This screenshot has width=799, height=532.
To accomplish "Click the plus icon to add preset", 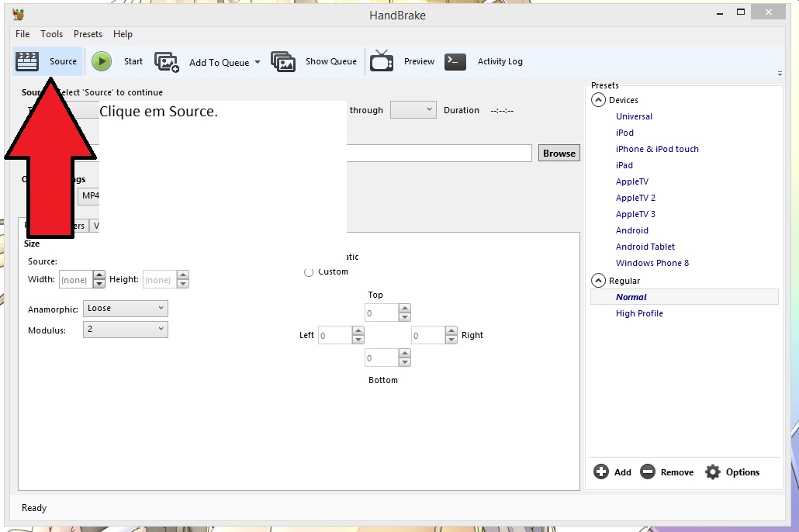I will point(600,472).
